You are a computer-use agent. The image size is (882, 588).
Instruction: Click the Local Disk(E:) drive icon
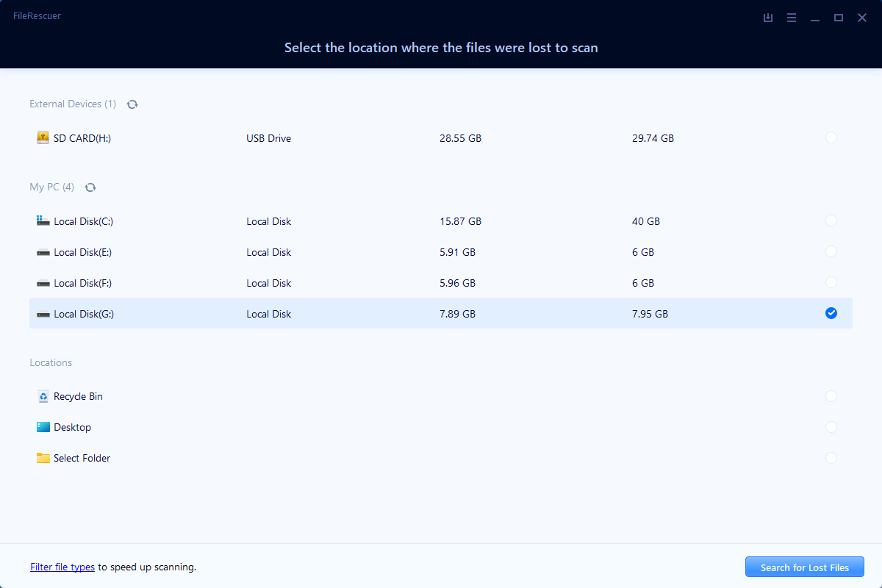click(43, 252)
